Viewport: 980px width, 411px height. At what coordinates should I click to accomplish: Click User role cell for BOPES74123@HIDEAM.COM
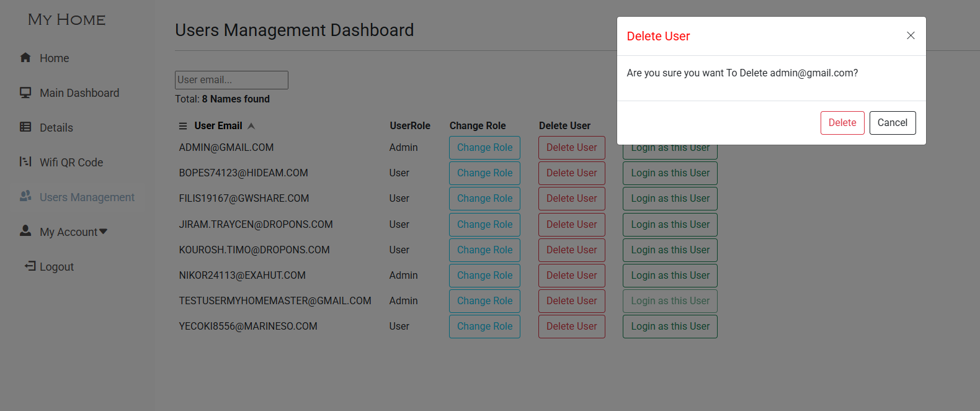pyautogui.click(x=399, y=173)
